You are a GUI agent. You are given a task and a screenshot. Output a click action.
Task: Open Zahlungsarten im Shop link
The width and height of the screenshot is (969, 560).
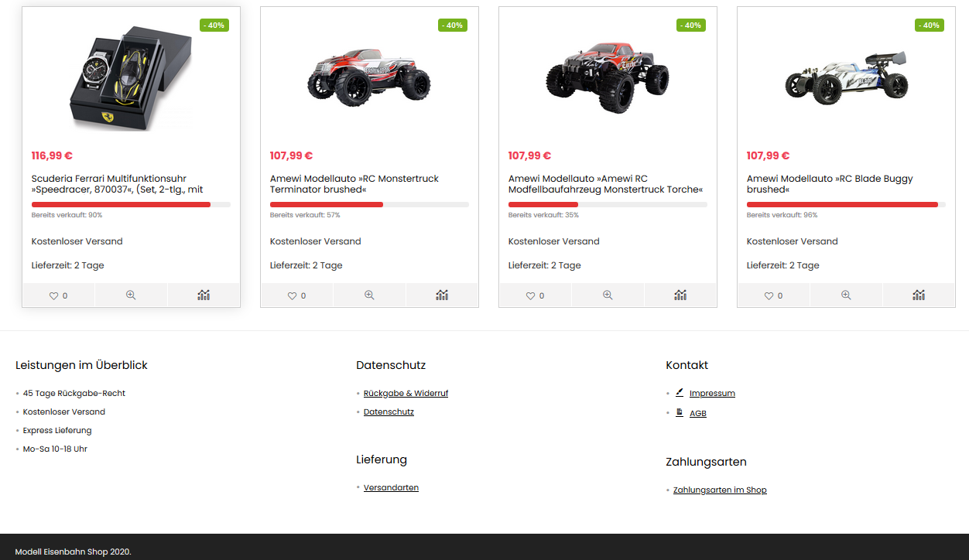pyautogui.click(x=720, y=490)
